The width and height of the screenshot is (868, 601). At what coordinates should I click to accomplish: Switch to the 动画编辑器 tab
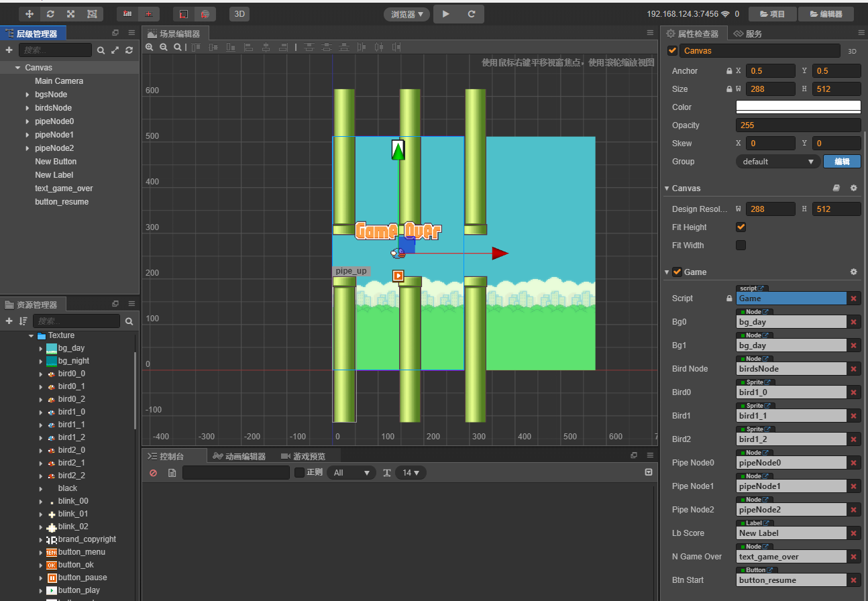(239, 456)
